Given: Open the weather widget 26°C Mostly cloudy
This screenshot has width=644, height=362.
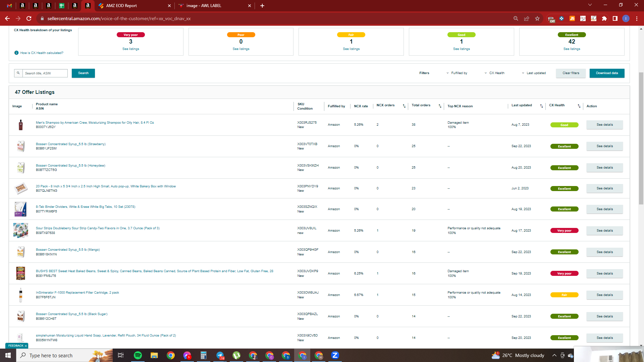Looking at the screenshot, I should click(x=518, y=355).
